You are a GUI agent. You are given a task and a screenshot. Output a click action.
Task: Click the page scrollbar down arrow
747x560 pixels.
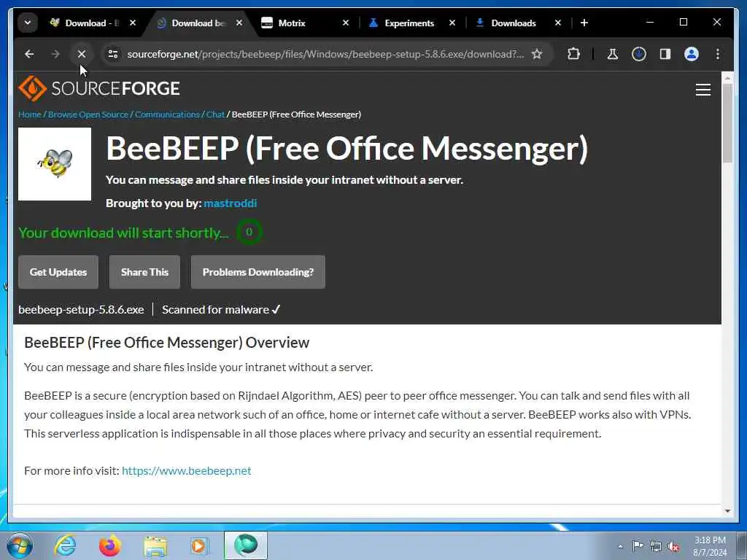[727, 511]
